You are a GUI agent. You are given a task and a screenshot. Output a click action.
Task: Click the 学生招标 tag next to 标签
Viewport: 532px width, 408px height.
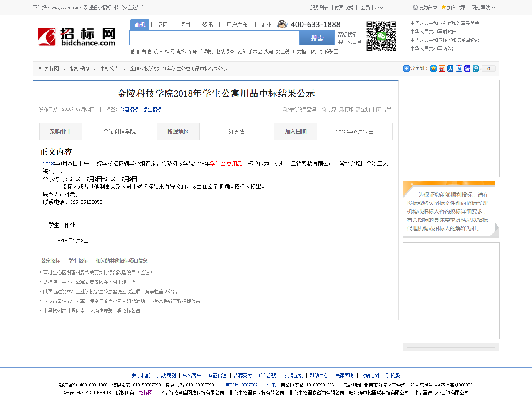coord(152,109)
